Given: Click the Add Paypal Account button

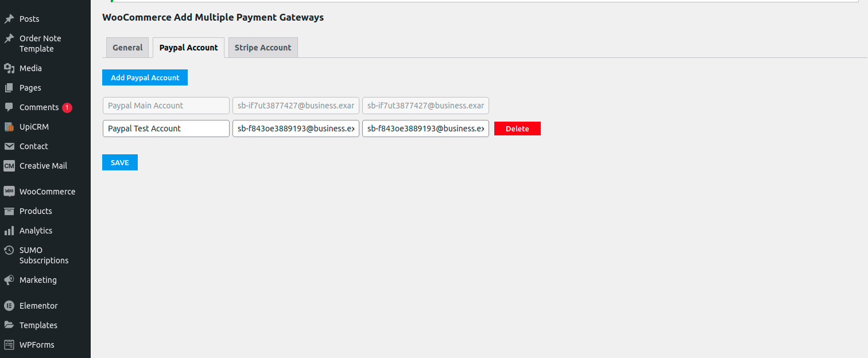Looking at the screenshot, I should 145,77.
